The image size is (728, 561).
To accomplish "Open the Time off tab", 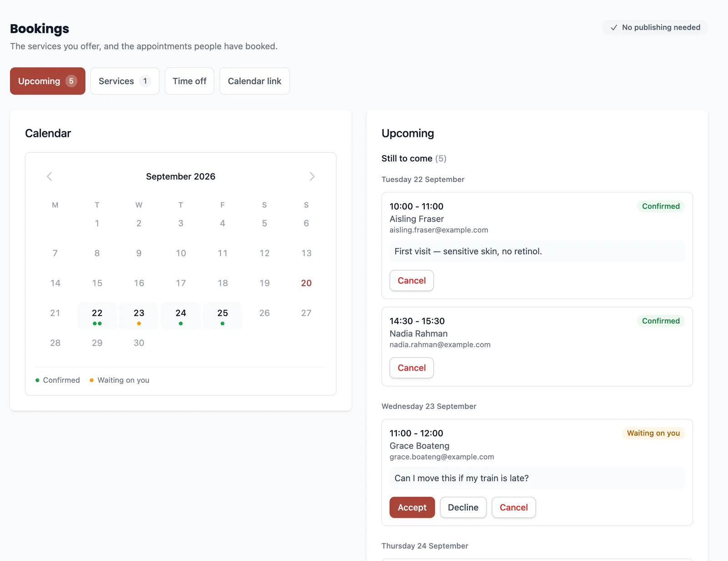I will [189, 81].
